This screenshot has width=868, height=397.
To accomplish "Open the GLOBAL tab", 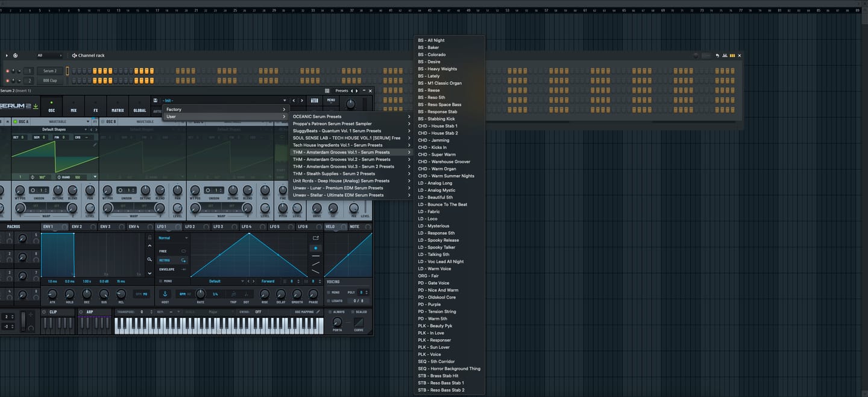I will pos(140,106).
